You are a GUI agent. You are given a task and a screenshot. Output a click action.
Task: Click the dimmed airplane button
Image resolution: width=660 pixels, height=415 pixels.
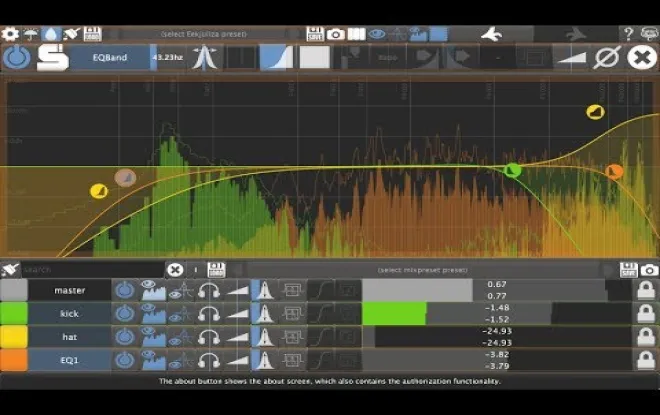pyautogui.click(x=575, y=34)
